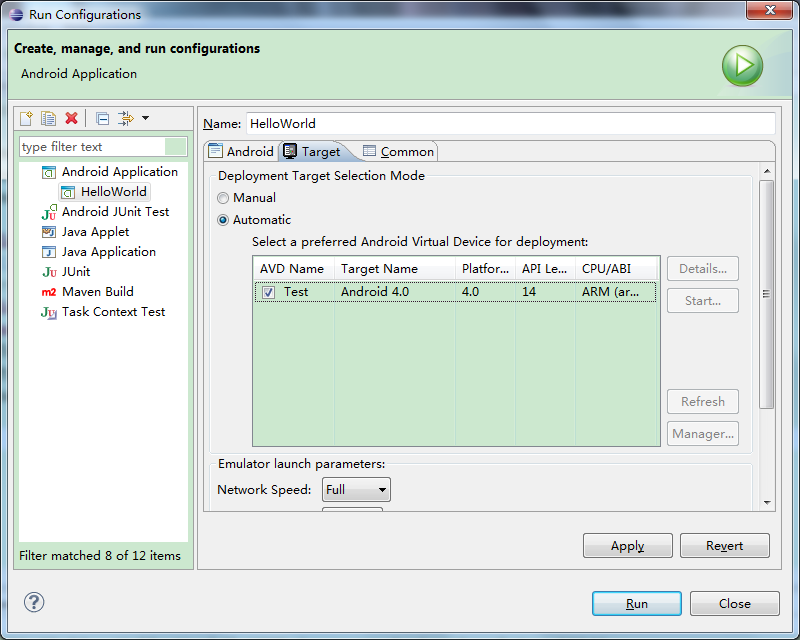
Task: Select the Automatic deployment radio button
Action: [x=223, y=220]
